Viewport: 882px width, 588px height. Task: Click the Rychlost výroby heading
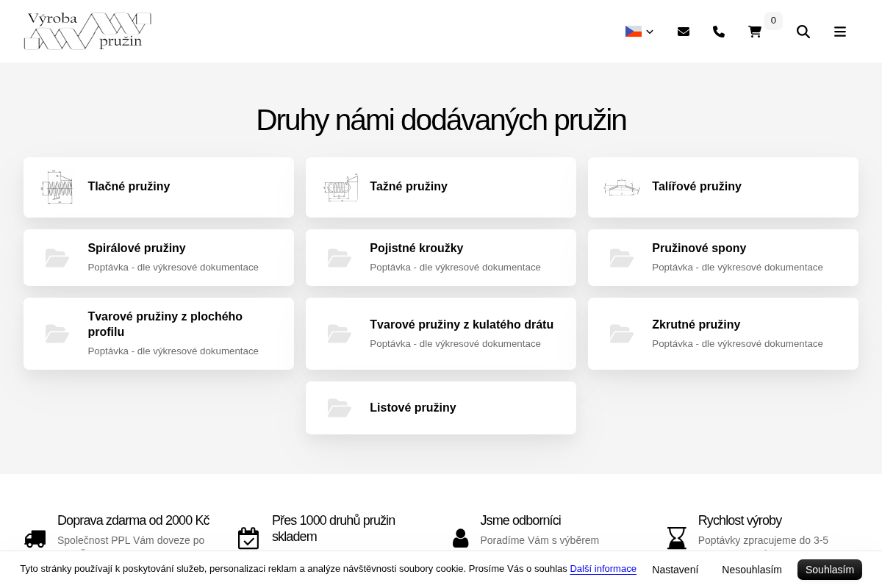point(739,520)
